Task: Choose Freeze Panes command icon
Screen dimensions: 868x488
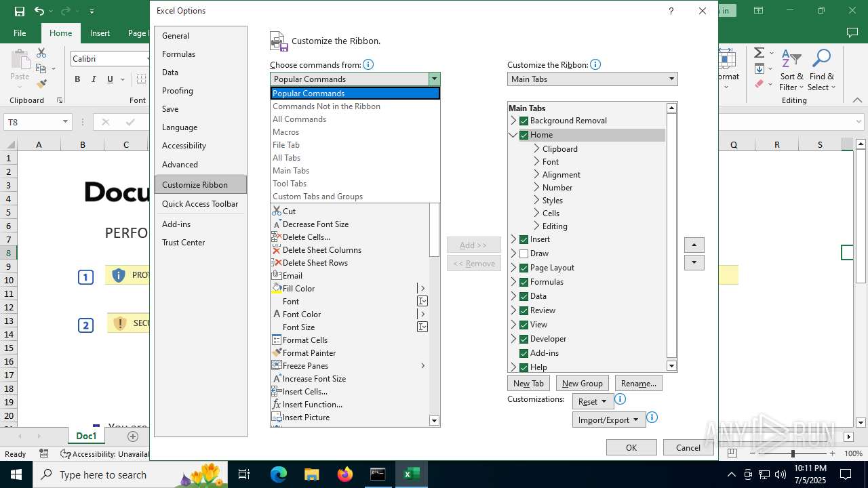Action: (x=277, y=365)
